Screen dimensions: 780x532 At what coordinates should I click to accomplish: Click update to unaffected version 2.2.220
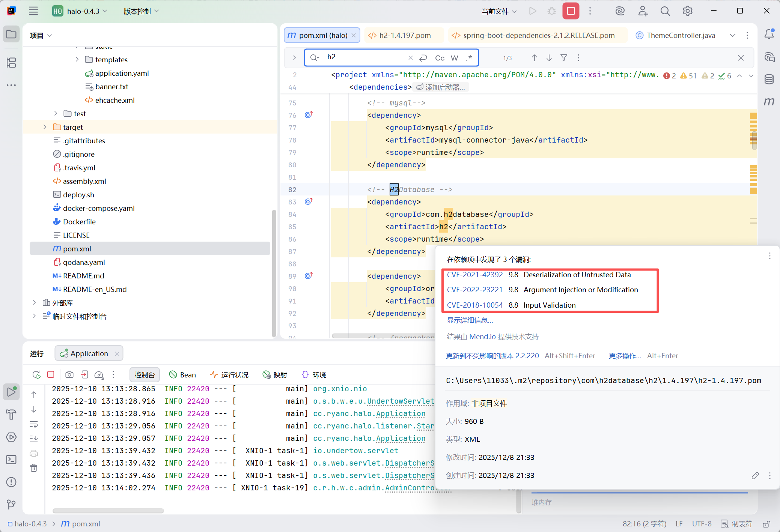[x=492, y=356]
